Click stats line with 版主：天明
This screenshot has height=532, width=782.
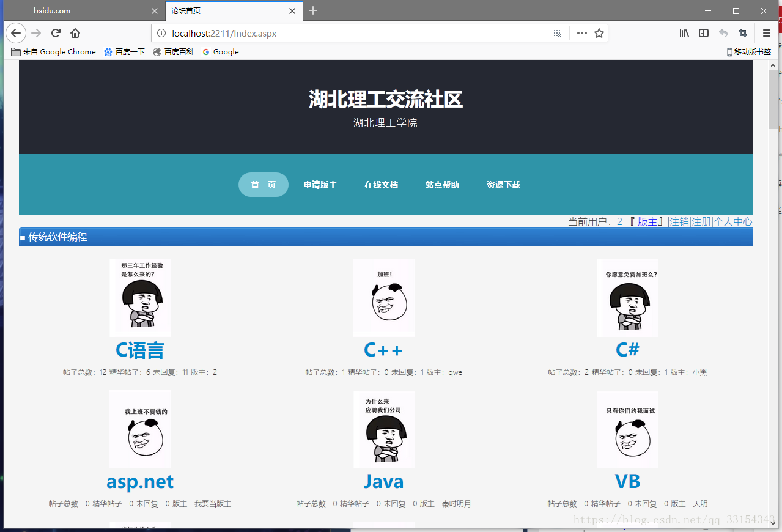(627, 504)
